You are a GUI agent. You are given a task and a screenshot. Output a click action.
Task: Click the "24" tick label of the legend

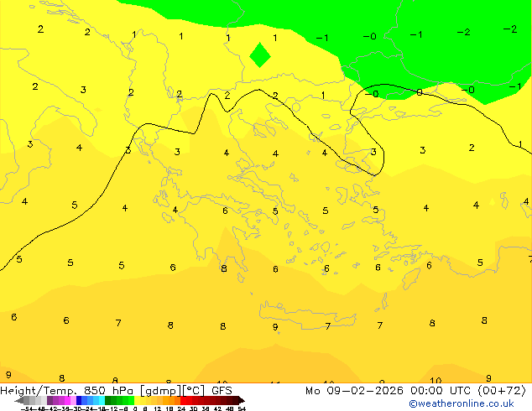(x=181, y=408)
